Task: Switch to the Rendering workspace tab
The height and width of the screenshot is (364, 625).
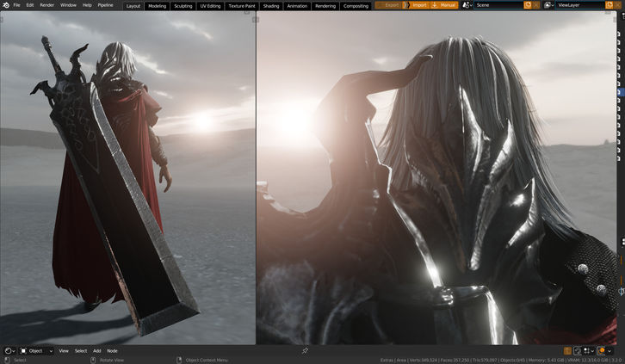Action: tap(325, 6)
